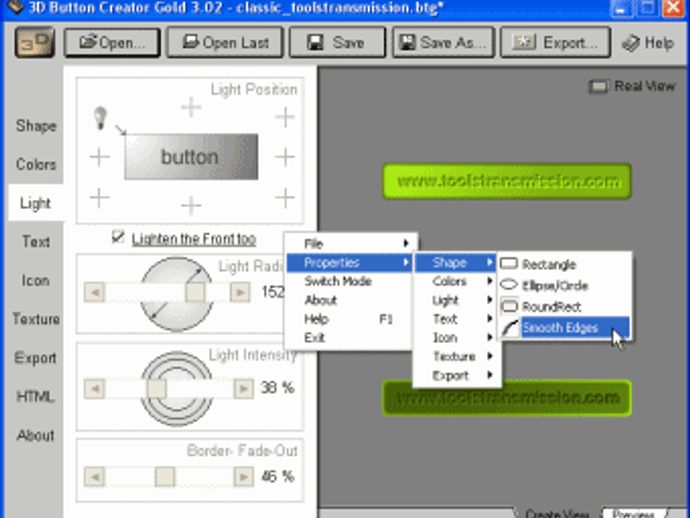Expand the Icon submenu entry
690x518 pixels.
point(457,338)
